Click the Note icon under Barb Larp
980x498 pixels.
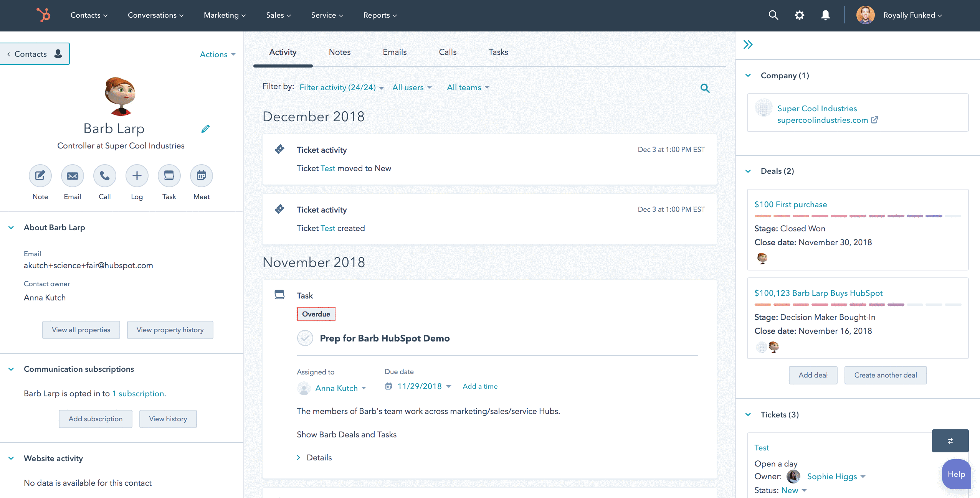[x=40, y=176]
